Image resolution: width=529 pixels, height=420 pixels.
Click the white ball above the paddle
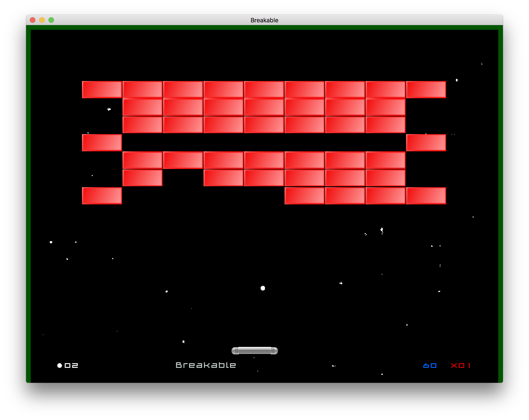pos(263,288)
